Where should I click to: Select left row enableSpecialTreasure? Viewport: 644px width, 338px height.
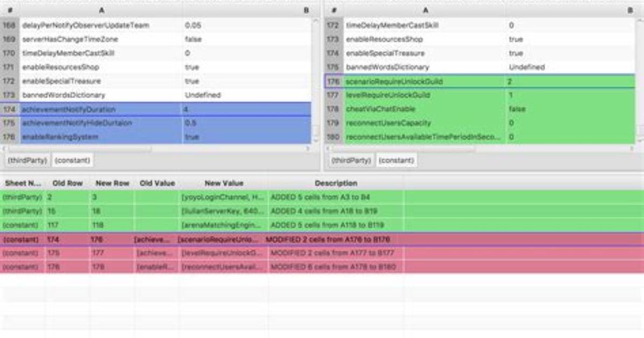click(x=156, y=81)
